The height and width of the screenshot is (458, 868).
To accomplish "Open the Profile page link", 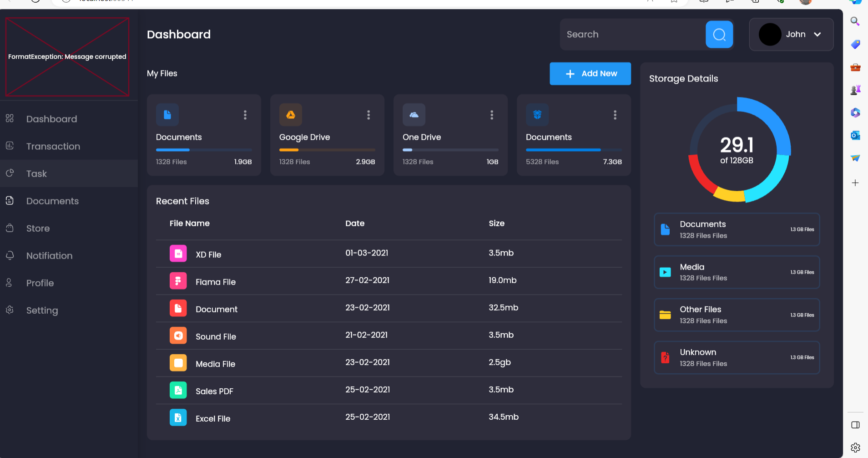I will point(40,283).
